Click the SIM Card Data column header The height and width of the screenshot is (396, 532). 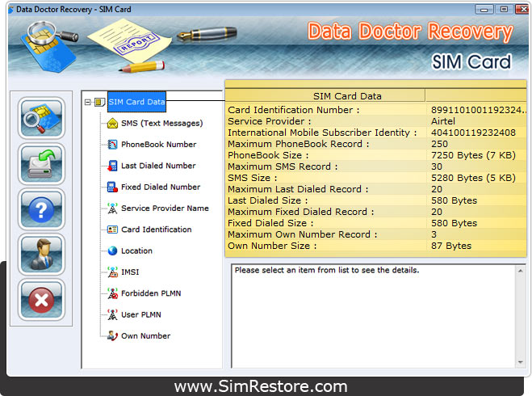coord(325,95)
